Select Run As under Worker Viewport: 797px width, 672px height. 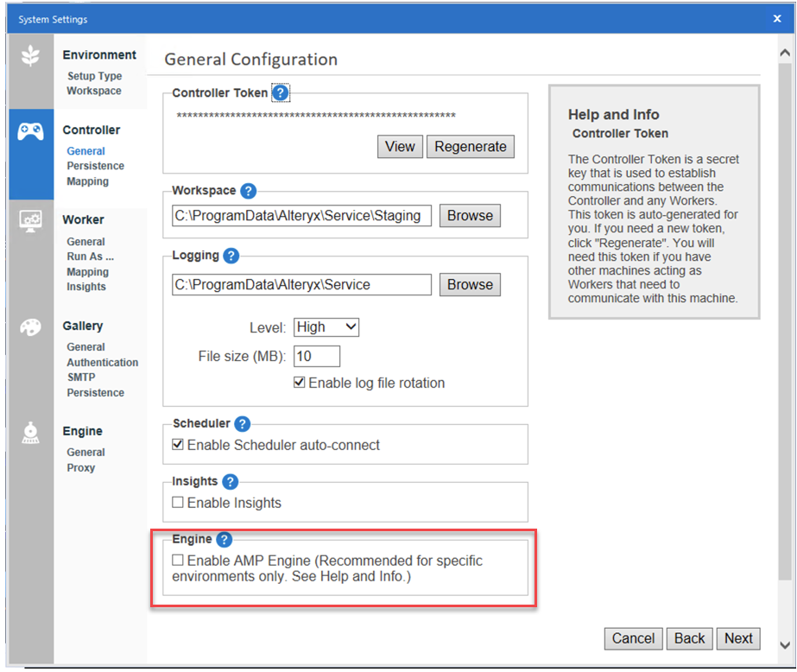pos(89,257)
